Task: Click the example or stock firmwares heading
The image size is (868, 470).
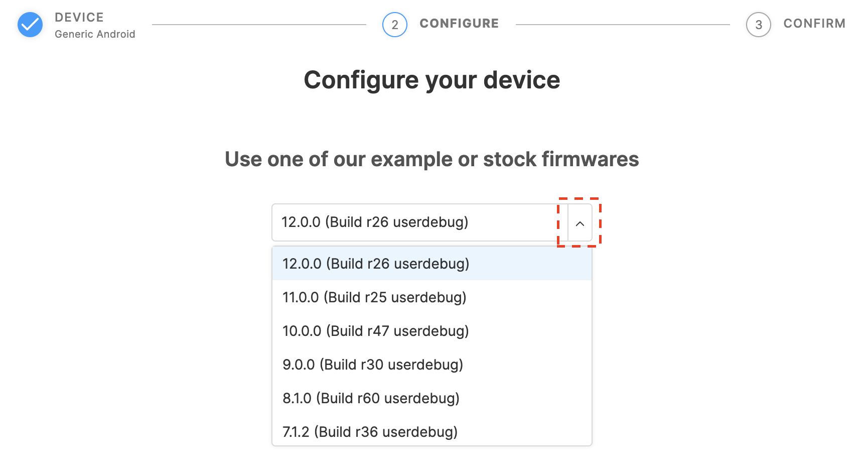Action: 432,160
